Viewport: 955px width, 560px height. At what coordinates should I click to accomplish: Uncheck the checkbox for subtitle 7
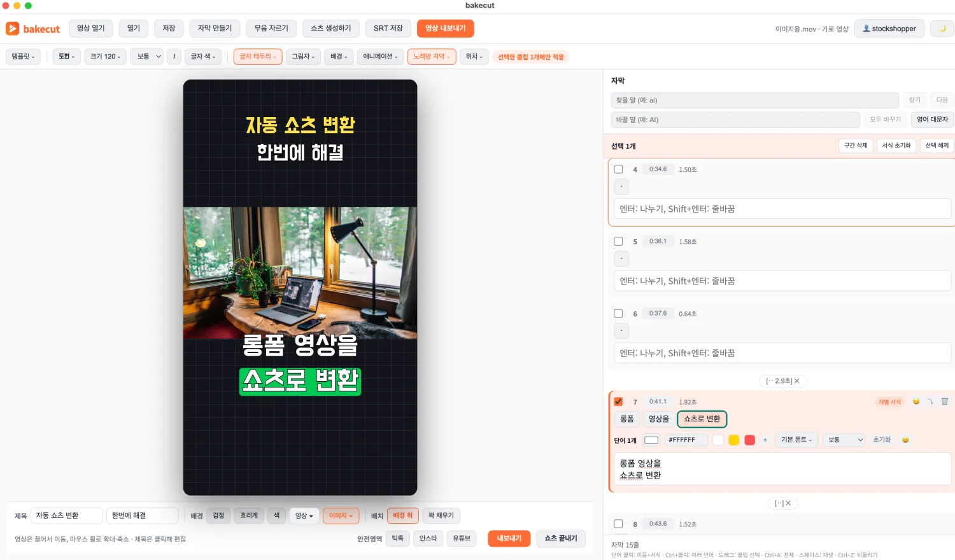pos(618,402)
